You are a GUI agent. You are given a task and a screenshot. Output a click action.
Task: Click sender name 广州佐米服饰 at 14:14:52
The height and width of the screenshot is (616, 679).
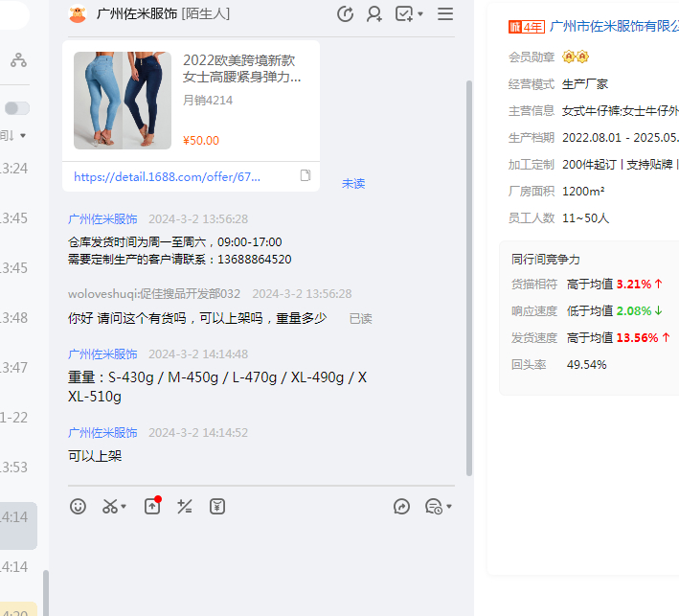tap(102, 433)
